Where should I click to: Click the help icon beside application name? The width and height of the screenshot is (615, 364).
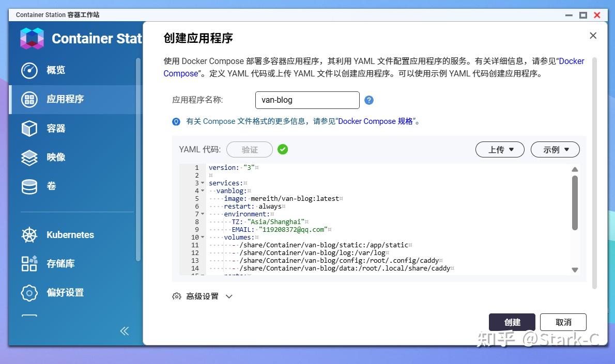point(369,100)
